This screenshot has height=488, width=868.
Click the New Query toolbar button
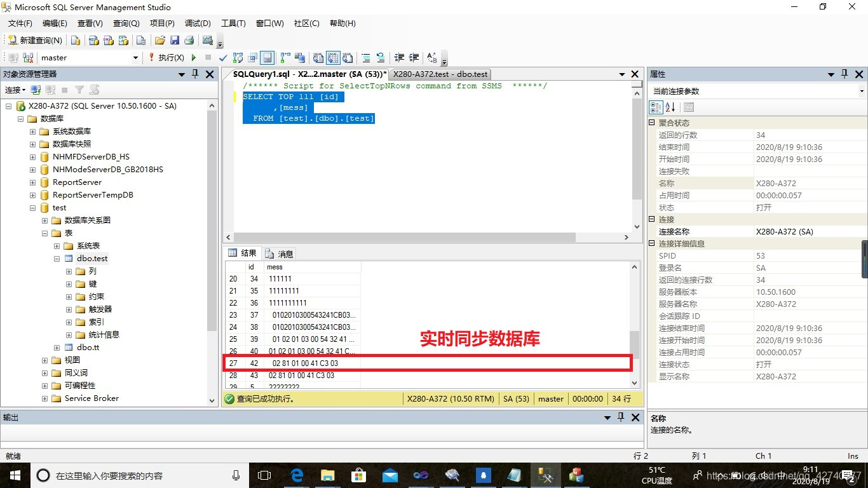(x=36, y=40)
